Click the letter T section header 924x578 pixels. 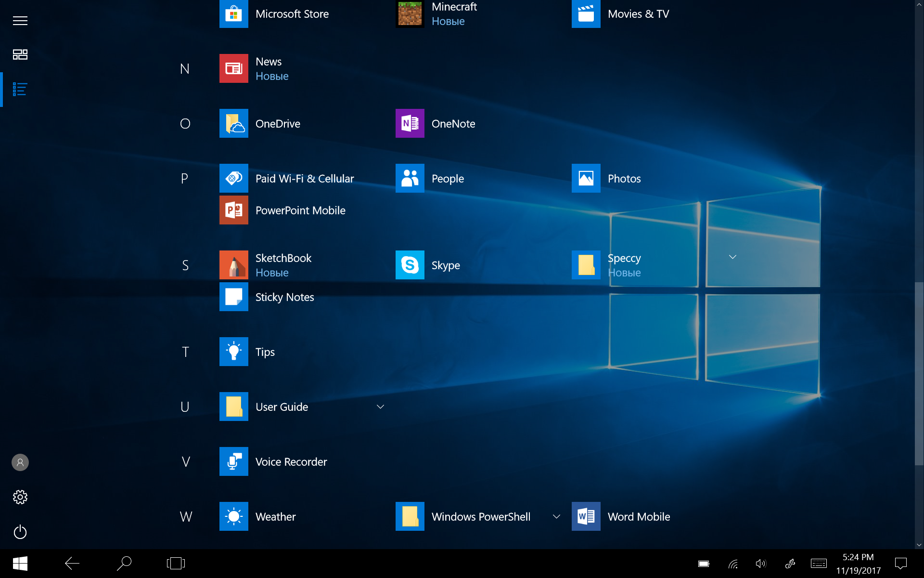185,352
